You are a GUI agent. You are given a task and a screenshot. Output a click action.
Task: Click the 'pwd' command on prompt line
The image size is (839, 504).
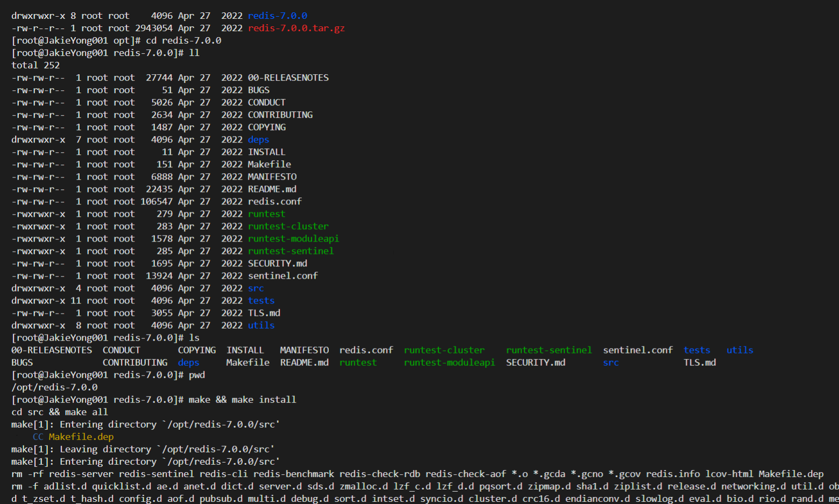click(x=196, y=374)
